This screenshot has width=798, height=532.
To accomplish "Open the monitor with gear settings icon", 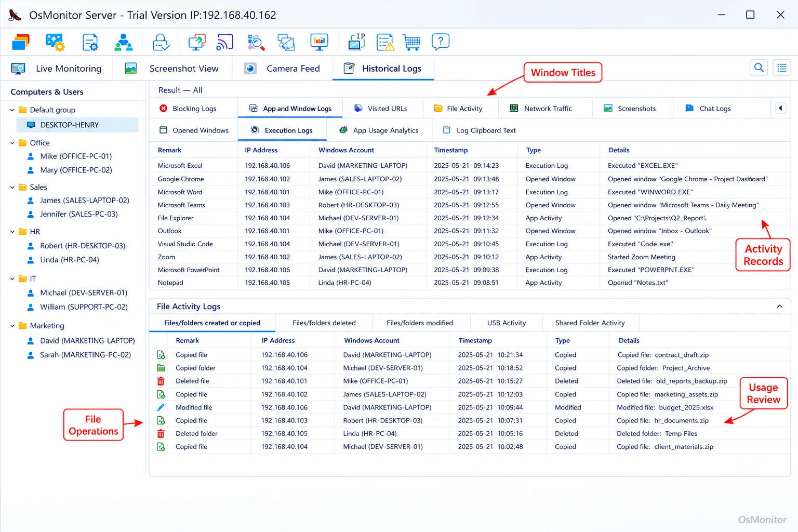I will coord(55,42).
